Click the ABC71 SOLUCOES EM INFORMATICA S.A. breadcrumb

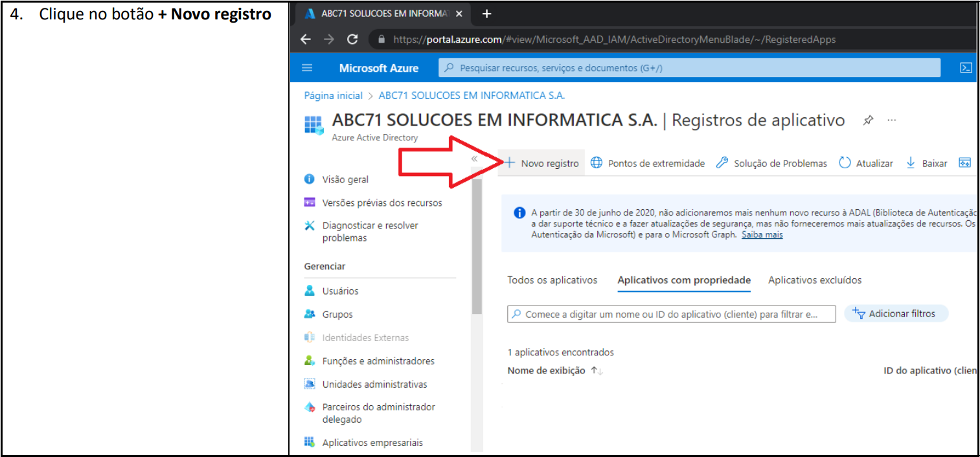pos(472,95)
